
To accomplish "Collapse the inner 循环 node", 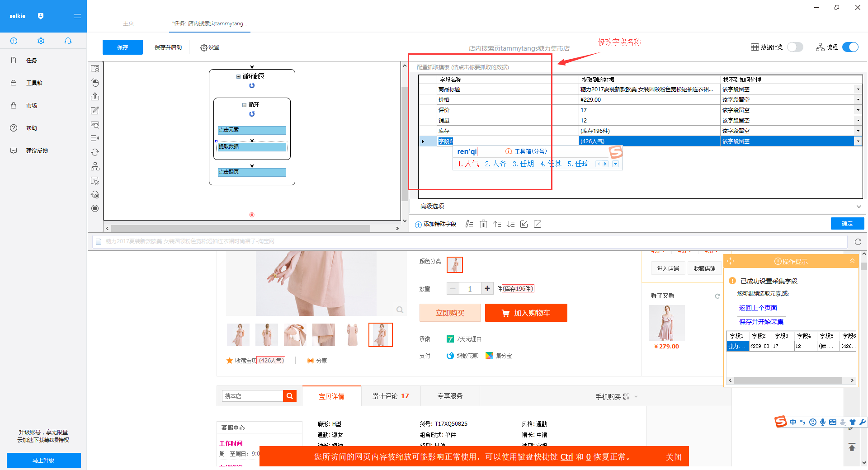I will (244, 105).
